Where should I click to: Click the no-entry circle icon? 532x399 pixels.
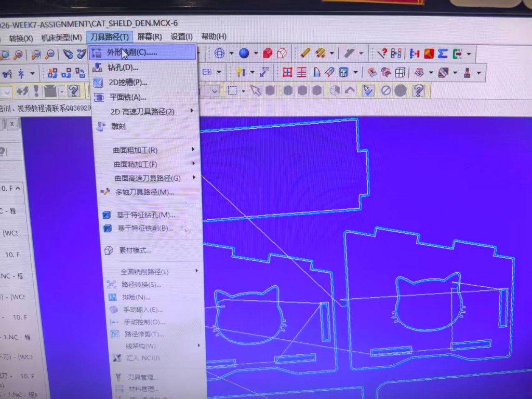(385, 90)
